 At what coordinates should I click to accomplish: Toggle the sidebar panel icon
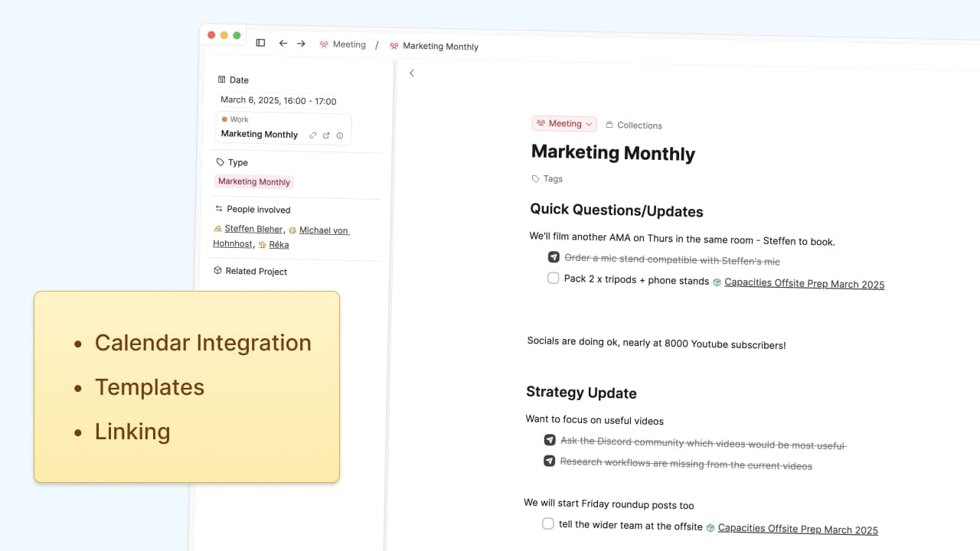[260, 44]
